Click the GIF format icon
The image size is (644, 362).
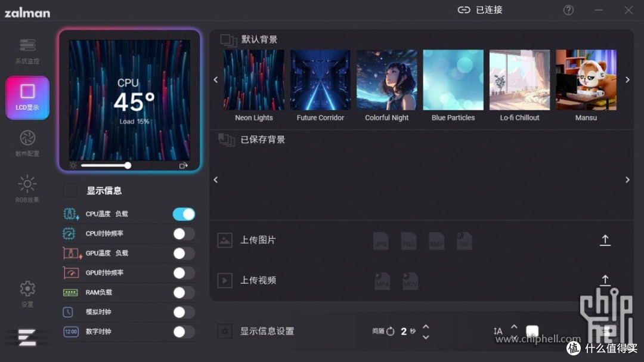tap(465, 241)
